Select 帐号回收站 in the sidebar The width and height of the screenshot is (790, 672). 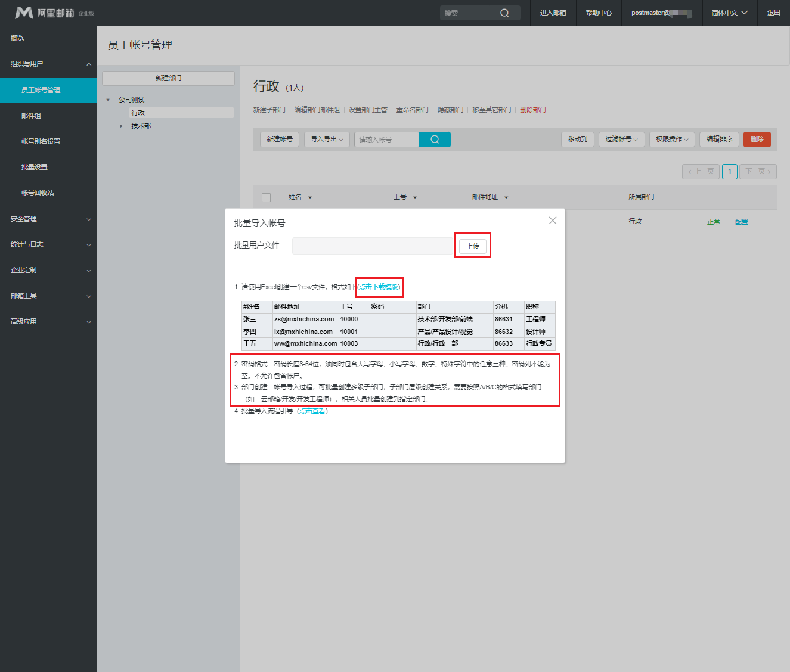(x=38, y=193)
